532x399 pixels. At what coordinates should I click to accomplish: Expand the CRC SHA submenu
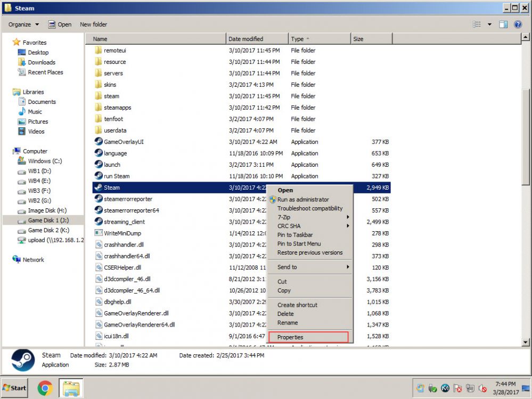[310, 226]
